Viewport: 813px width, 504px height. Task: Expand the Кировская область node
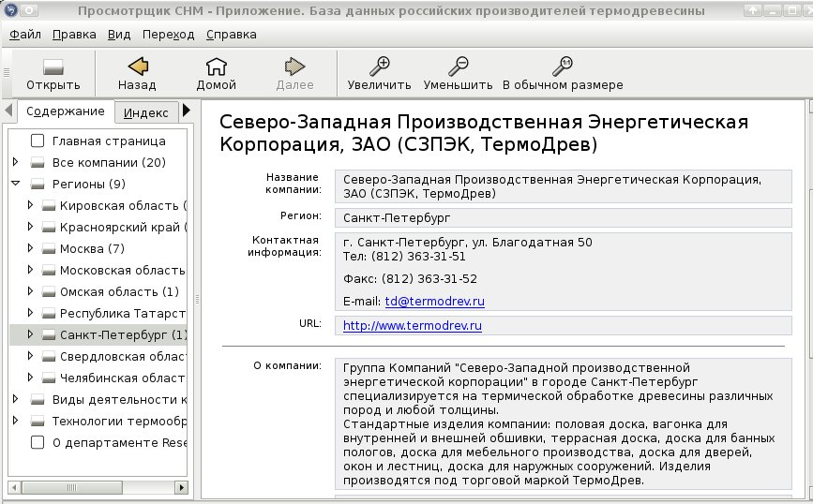(x=30, y=204)
